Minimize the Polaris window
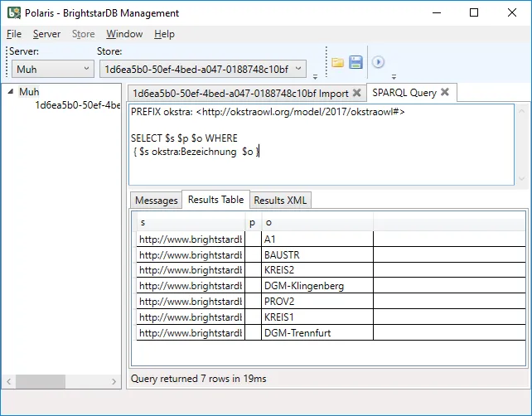Image resolution: width=532 pixels, height=416 pixels. coord(437,13)
